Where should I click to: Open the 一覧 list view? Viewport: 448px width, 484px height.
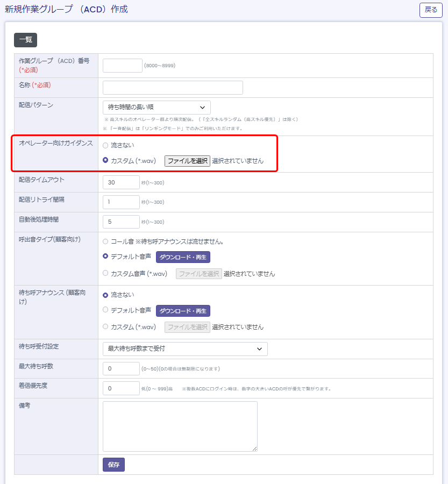pyautogui.click(x=25, y=40)
